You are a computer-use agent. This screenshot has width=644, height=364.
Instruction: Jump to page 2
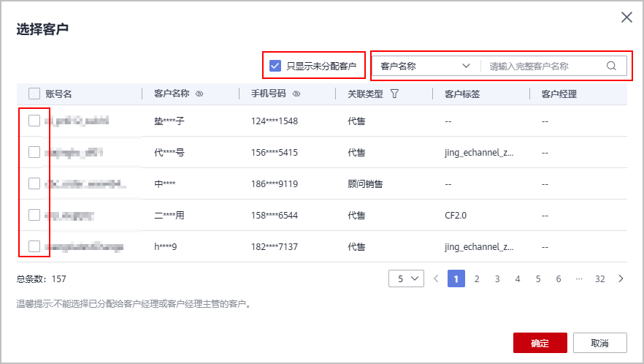(x=477, y=278)
